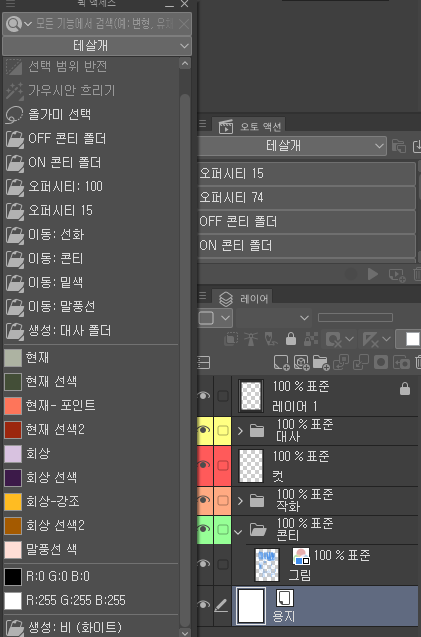The image size is (421, 637).
Task: Toggle visibility of 용지 paper layer
Action: pos(204,605)
